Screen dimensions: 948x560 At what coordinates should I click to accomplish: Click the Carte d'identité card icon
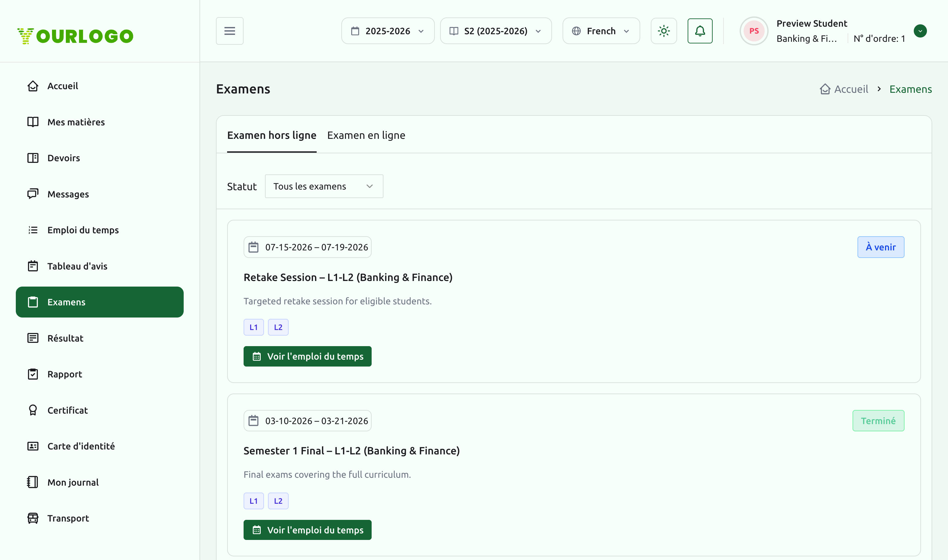33,446
